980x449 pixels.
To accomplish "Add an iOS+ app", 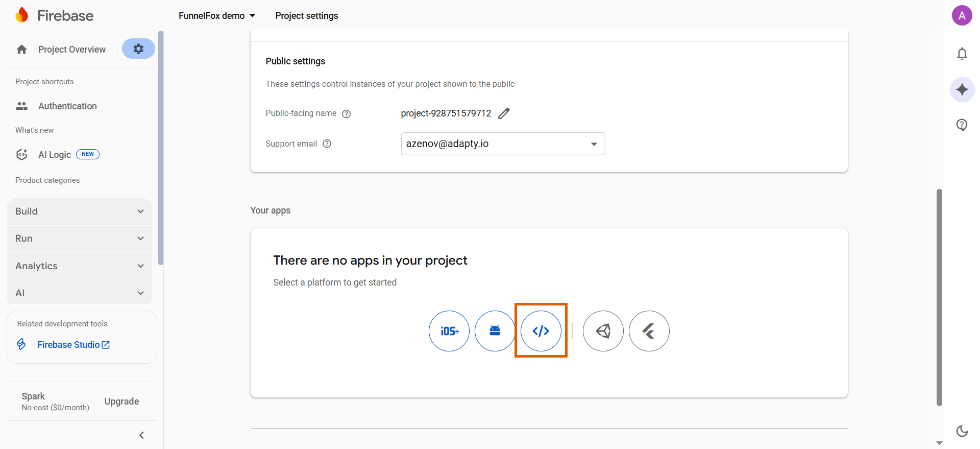I will tap(449, 331).
